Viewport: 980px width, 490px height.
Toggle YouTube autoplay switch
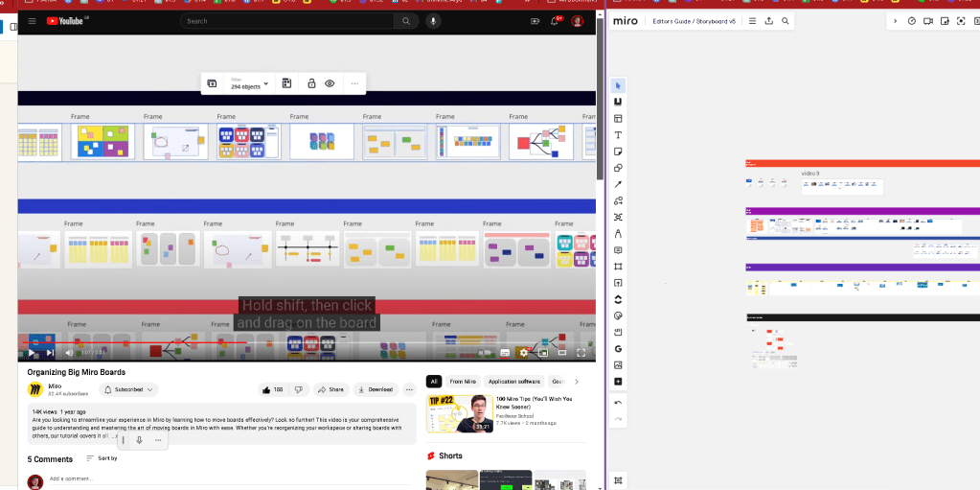click(485, 353)
